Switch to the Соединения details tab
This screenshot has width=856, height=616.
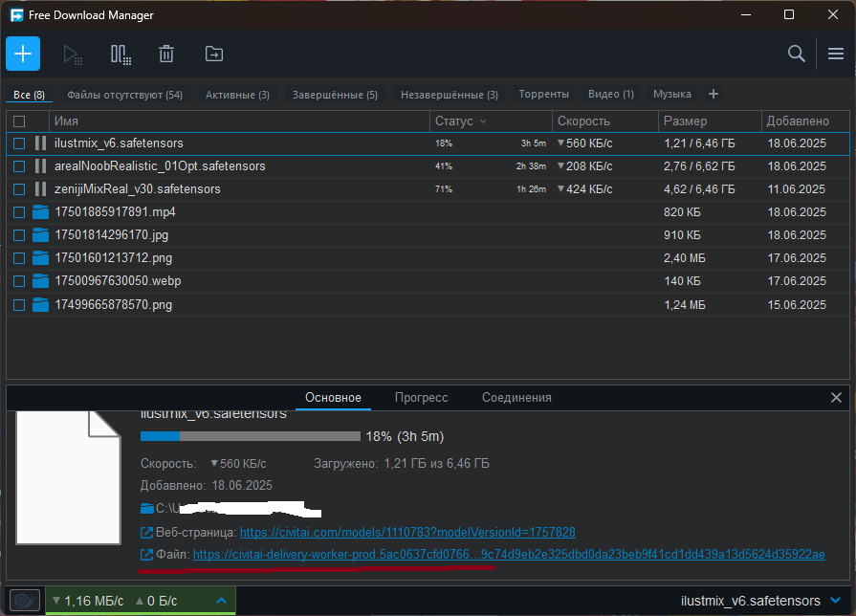tap(516, 398)
